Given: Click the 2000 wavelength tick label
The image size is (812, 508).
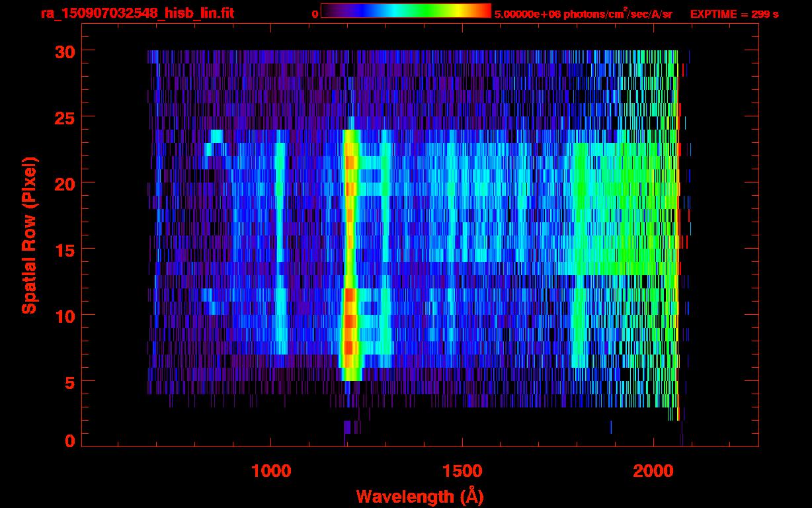Looking at the screenshot, I should pyautogui.click(x=654, y=471).
